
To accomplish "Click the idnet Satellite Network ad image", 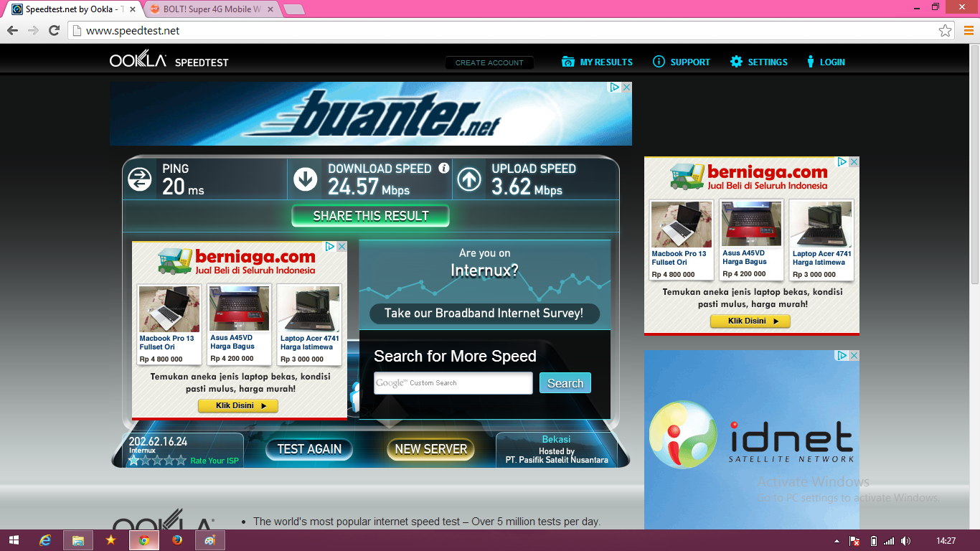I will 751,440.
